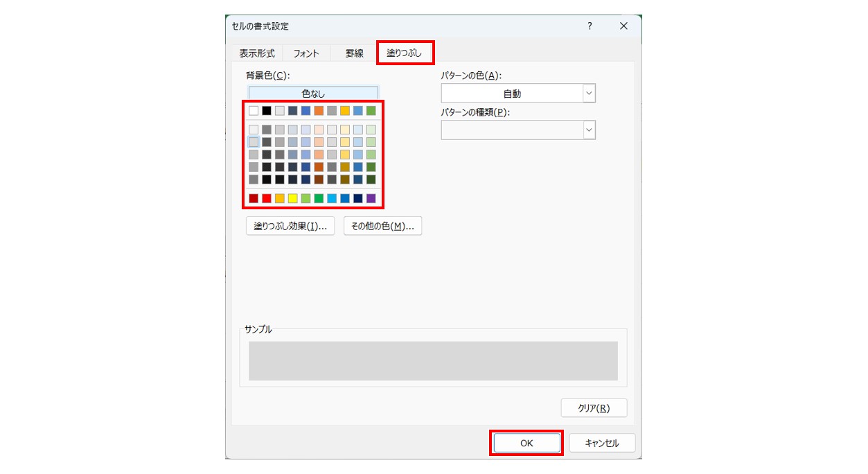Image resolution: width=868 pixels, height=474 pixels.
Task: Select the red swatch in the bottom row
Action: 267,198
